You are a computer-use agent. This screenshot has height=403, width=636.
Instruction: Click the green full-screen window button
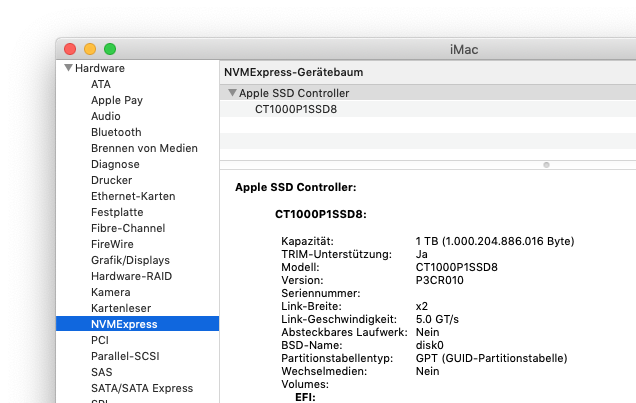pyautogui.click(x=110, y=49)
